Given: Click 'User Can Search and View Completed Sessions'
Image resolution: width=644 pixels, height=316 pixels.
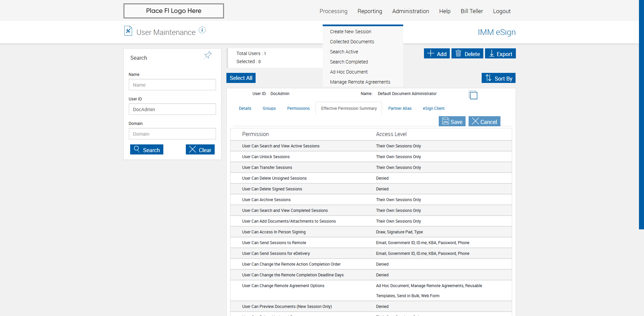Looking at the screenshot, I should pyautogui.click(x=285, y=211).
